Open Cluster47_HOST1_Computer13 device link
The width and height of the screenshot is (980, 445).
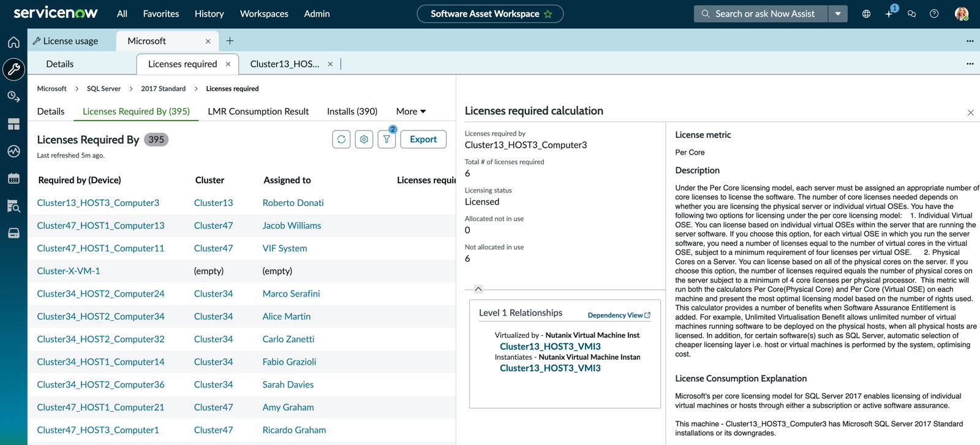coord(100,226)
